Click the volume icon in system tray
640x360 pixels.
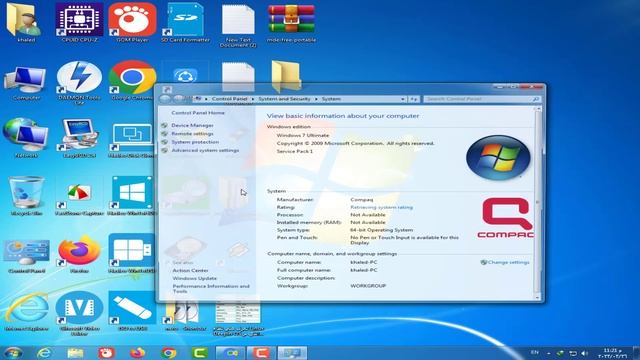pos(585,353)
